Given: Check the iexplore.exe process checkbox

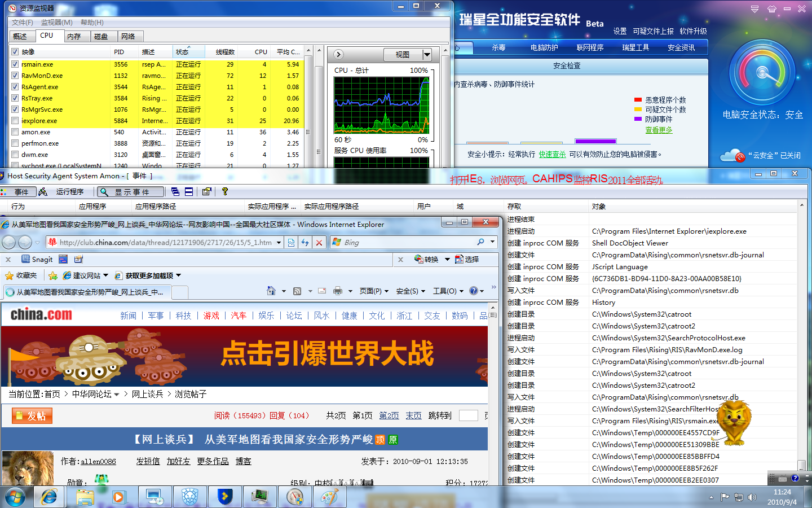Looking at the screenshot, I should coord(15,121).
